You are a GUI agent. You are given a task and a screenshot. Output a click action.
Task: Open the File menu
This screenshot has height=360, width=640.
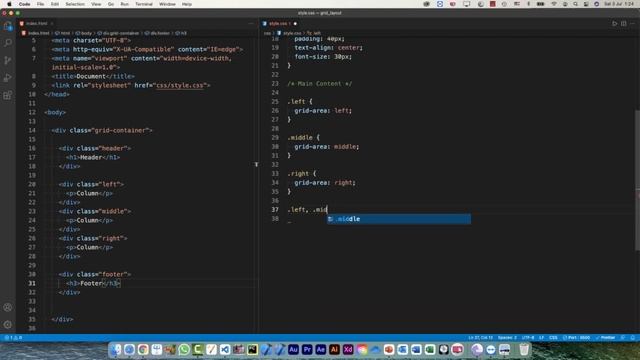(x=40, y=4)
